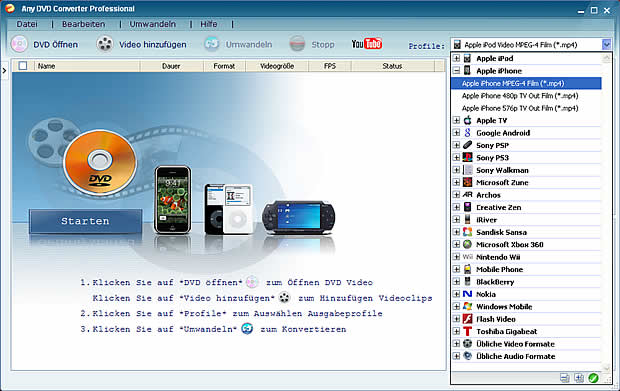Viewport: 620px width, 391px height.
Task: Select the Apple iPod device icon
Action: pos(467,59)
